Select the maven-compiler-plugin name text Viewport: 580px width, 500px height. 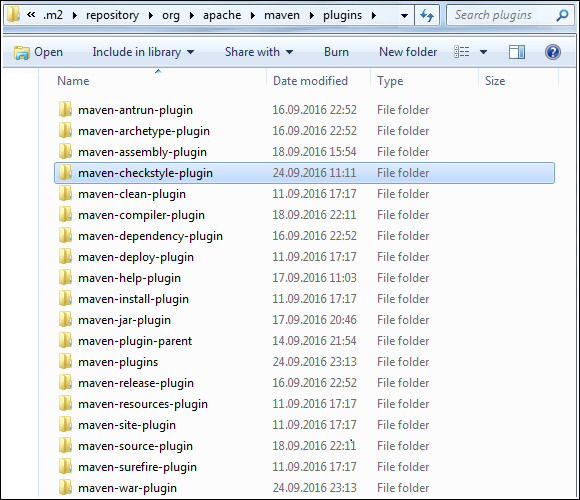(x=141, y=215)
